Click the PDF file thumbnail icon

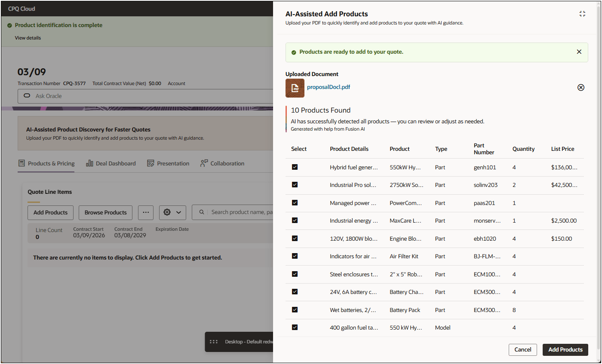[x=295, y=88]
